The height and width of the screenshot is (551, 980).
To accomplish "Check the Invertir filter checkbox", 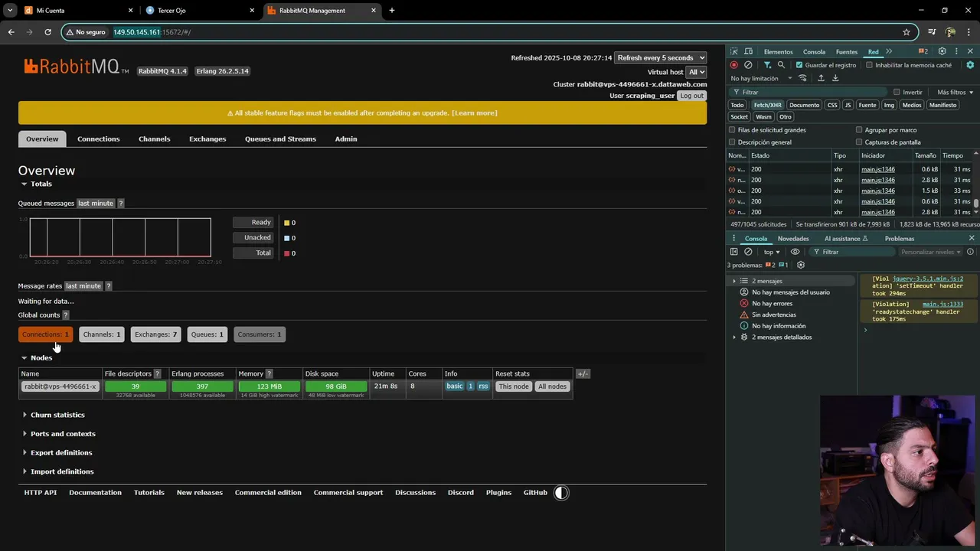I will click(897, 92).
